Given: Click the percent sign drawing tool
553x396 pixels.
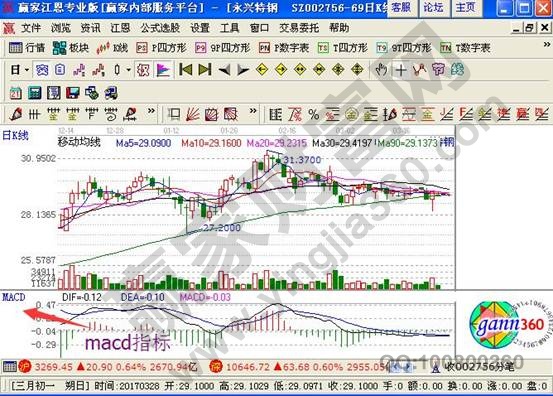Looking at the screenshot, I should (x=313, y=114).
